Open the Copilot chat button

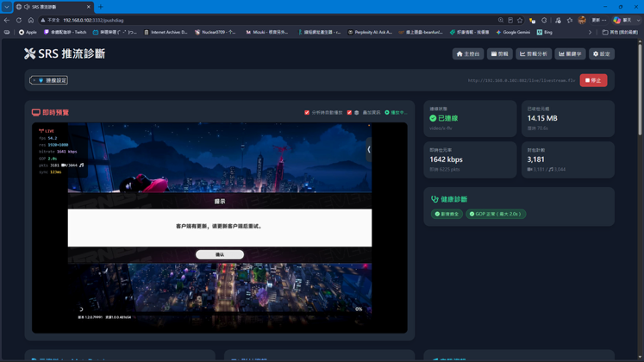tap(622, 20)
